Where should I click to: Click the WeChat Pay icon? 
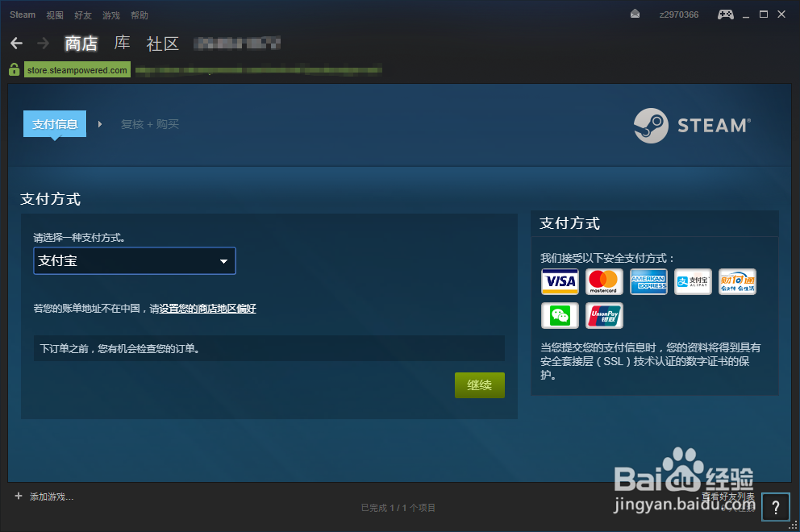[560, 315]
